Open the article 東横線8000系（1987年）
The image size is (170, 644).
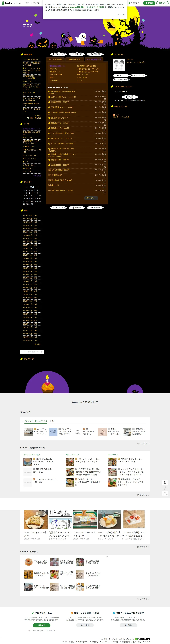pos(60,102)
